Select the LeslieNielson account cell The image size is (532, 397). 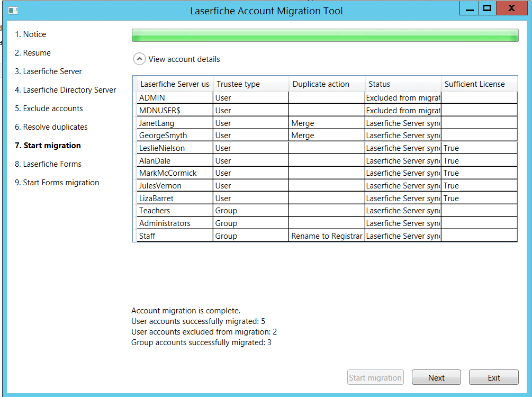tap(175, 148)
